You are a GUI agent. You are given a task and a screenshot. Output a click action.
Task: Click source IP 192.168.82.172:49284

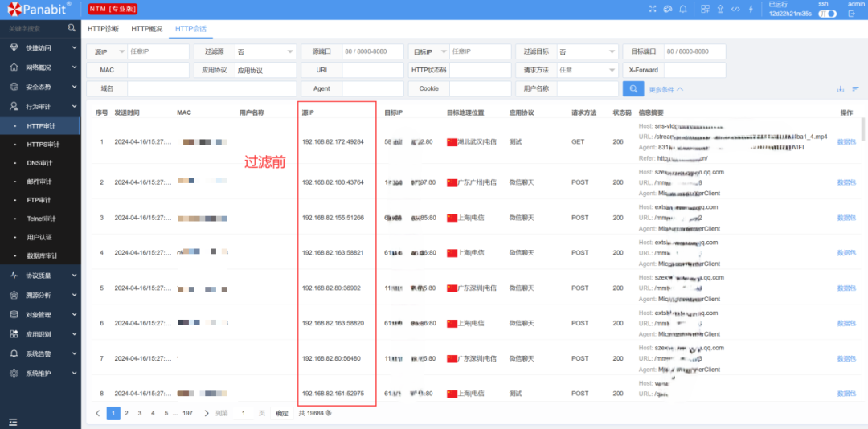pos(333,142)
